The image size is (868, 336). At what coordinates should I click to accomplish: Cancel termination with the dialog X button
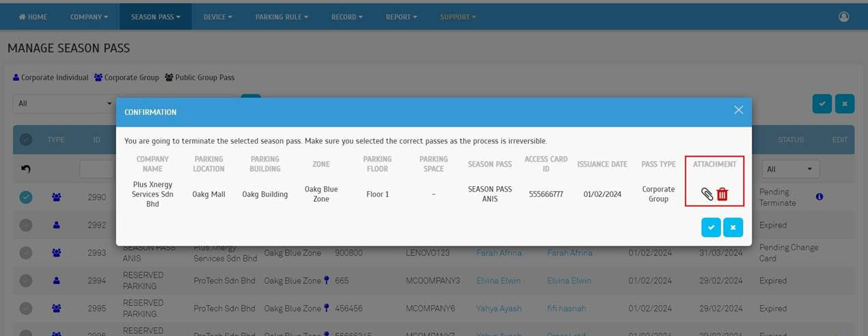point(733,227)
